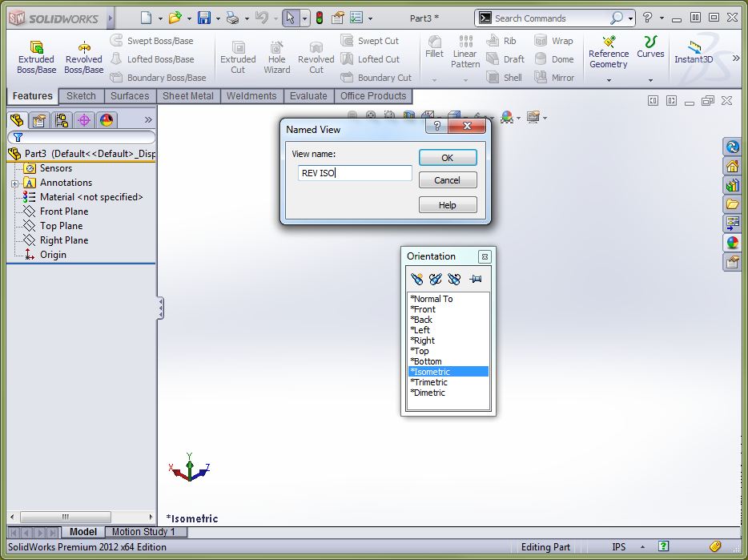This screenshot has height=560, width=748.
Task: Open the ConfigurationManager tab icon
Action: [x=62, y=120]
